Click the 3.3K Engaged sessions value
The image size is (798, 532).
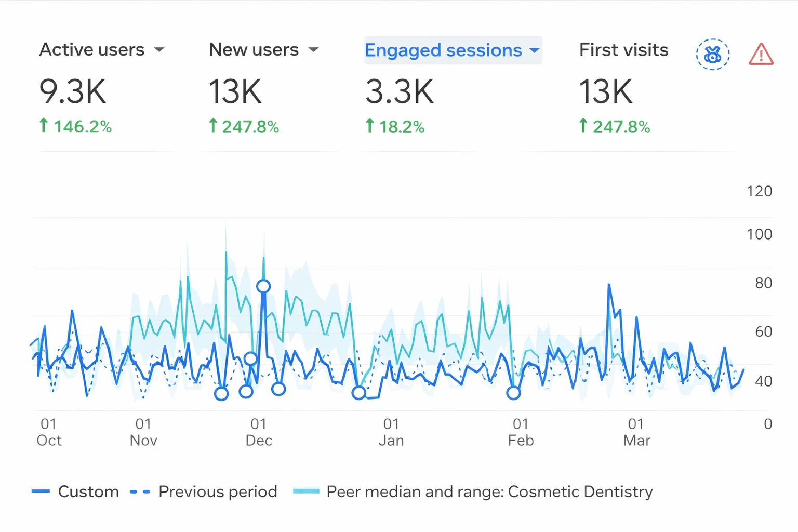tap(399, 92)
